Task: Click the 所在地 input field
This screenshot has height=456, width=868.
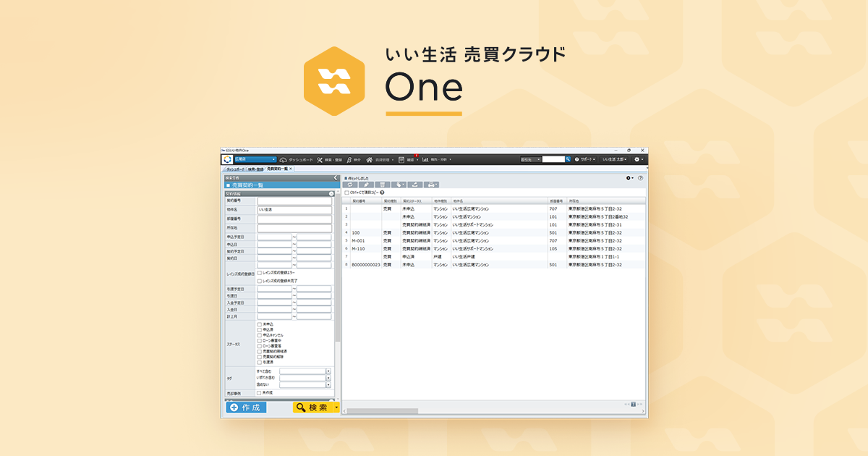Action: point(294,228)
